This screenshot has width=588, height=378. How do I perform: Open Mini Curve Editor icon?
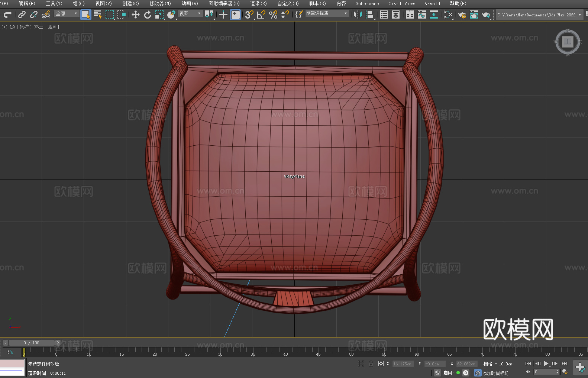pyautogui.click(x=10, y=352)
